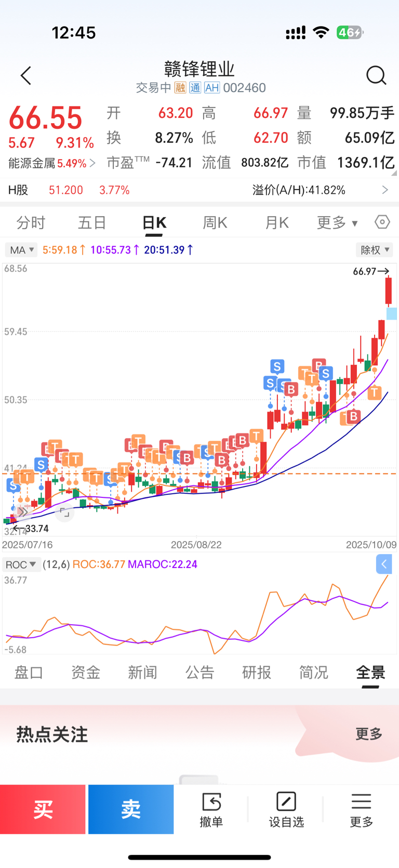Viewport: 399px width, 868px height.
Task: Open the MA indicator dropdown
Action: [21, 250]
